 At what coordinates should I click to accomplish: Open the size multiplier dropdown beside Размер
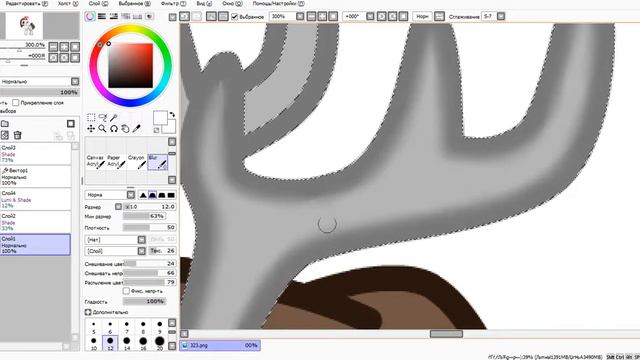(x=118, y=207)
